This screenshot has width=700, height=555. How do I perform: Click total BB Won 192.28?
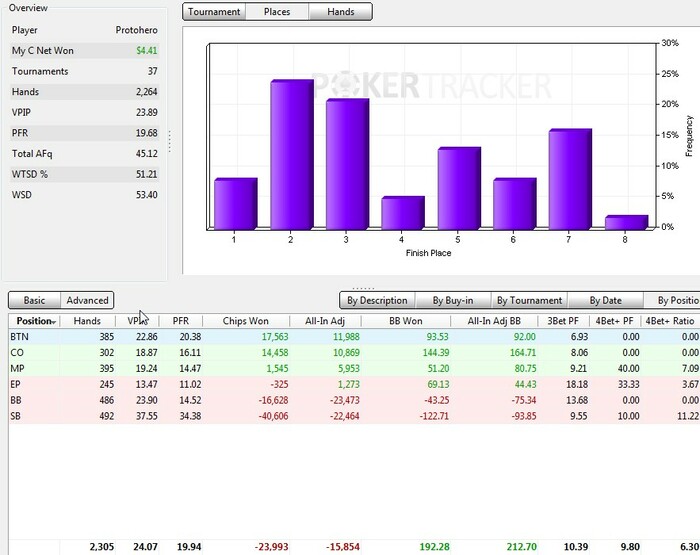[x=434, y=547]
